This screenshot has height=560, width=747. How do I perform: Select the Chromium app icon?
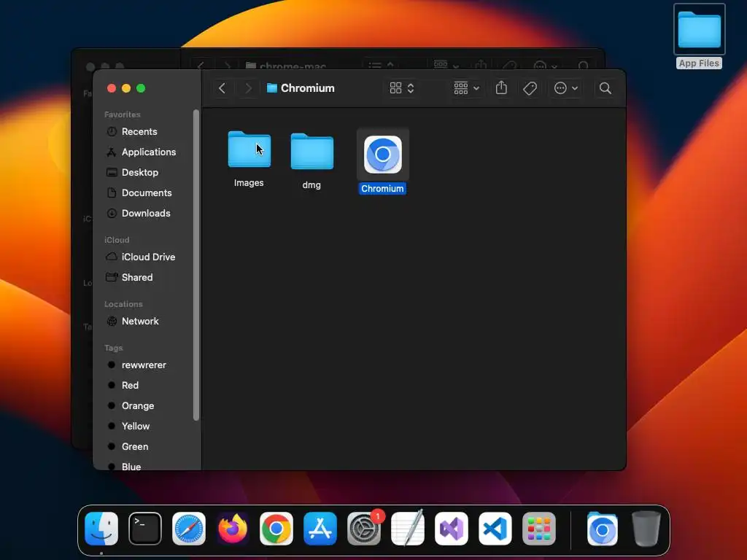click(382, 155)
